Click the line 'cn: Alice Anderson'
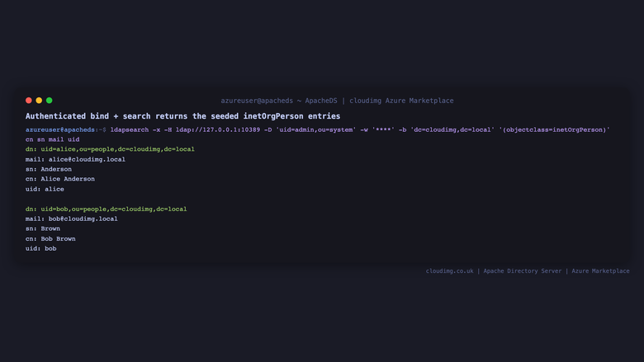The height and width of the screenshot is (362, 644). point(60,179)
